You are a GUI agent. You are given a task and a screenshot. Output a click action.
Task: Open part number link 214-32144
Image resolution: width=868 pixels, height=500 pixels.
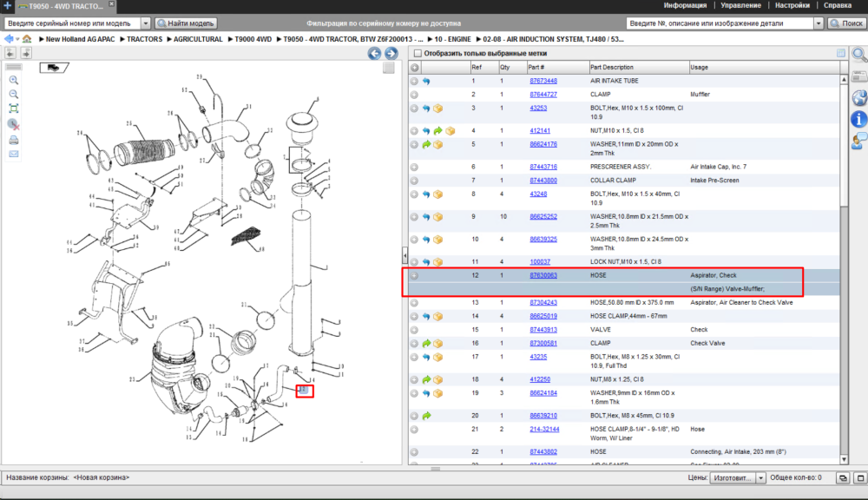click(544, 430)
